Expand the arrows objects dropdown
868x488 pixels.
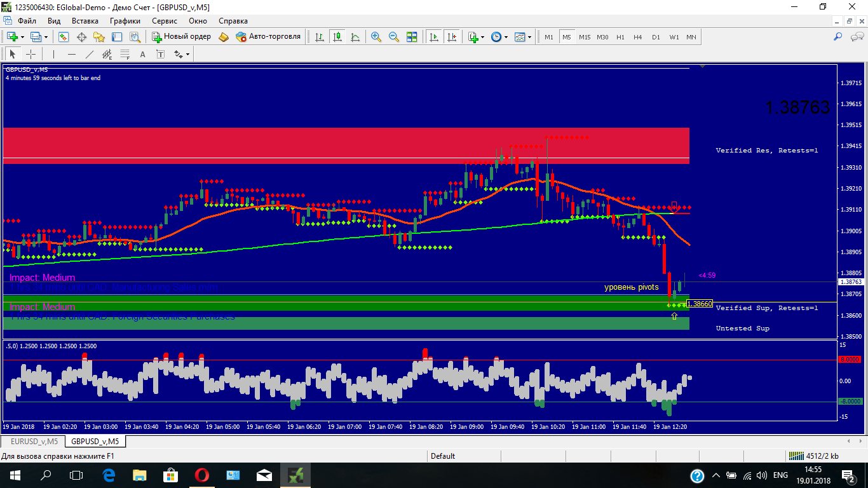pyautogui.click(x=188, y=54)
